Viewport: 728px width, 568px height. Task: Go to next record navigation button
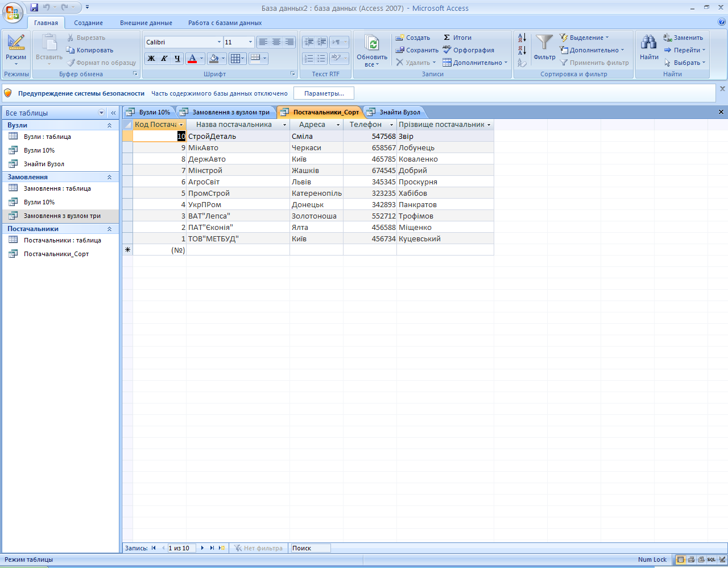click(x=202, y=548)
